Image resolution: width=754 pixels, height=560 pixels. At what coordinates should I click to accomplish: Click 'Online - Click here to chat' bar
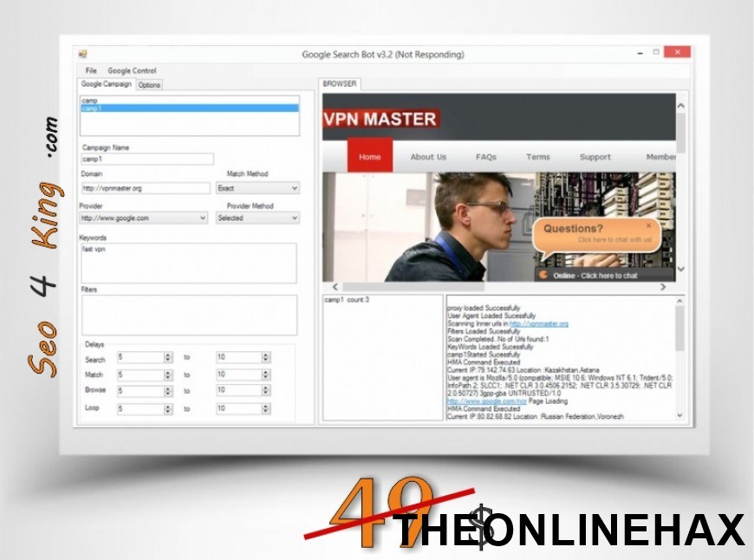click(603, 276)
